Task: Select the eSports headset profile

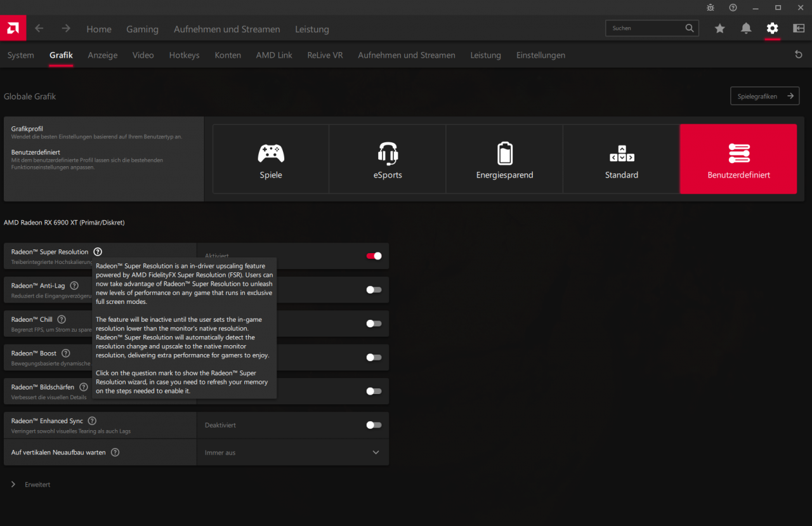Action: click(388, 159)
